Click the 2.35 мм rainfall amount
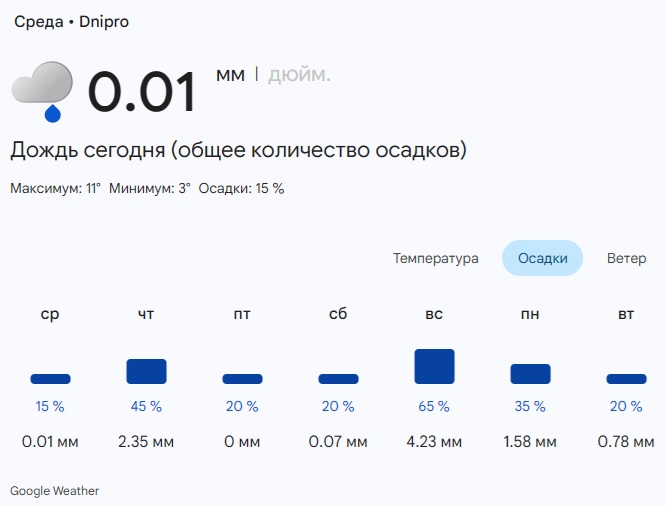 click(x=146, y=441)
